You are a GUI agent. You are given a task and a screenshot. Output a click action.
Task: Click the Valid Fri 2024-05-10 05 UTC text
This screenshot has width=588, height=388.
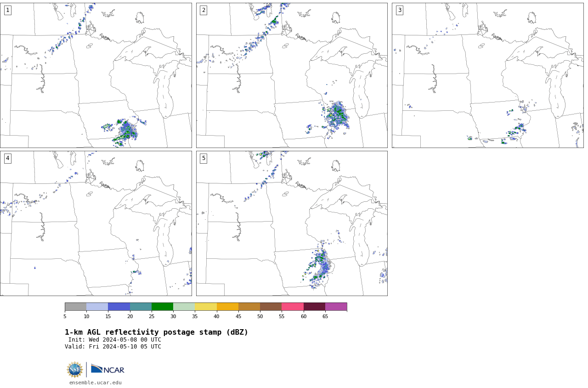pyautogui.click(x=113, y=347)
